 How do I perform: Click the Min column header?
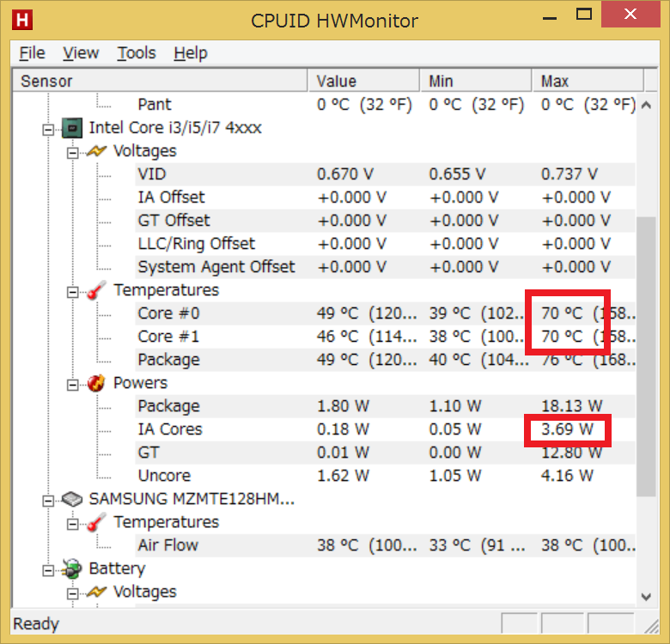(476, 81)
